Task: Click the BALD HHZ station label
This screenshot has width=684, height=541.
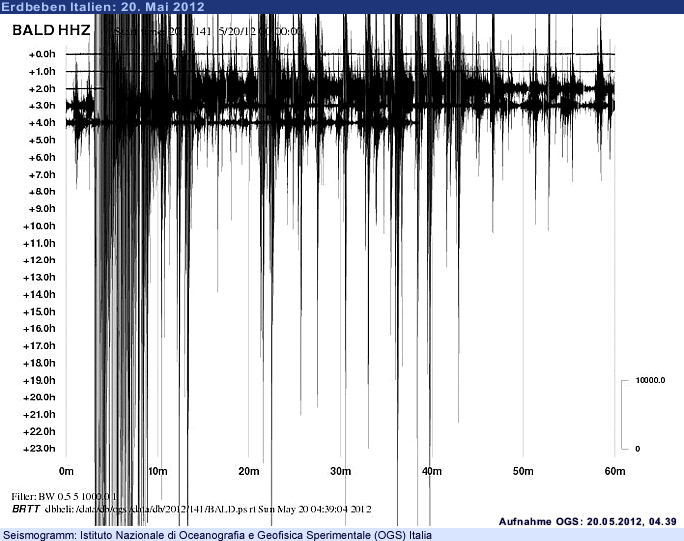Action: tap(51, 31)
